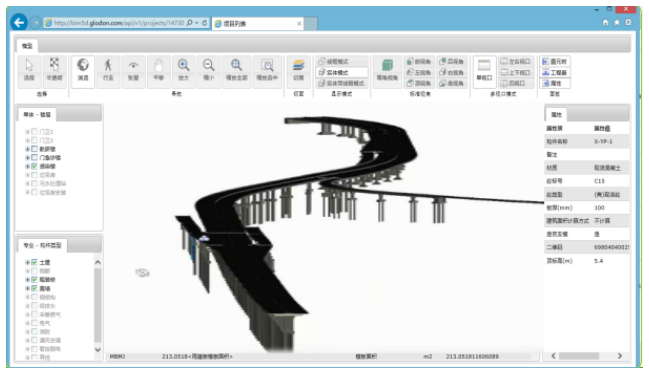Check the 电气 discipline checkbox
This screenshot has height=373, width=649.
pyautogui.click(x=35, y=323)
